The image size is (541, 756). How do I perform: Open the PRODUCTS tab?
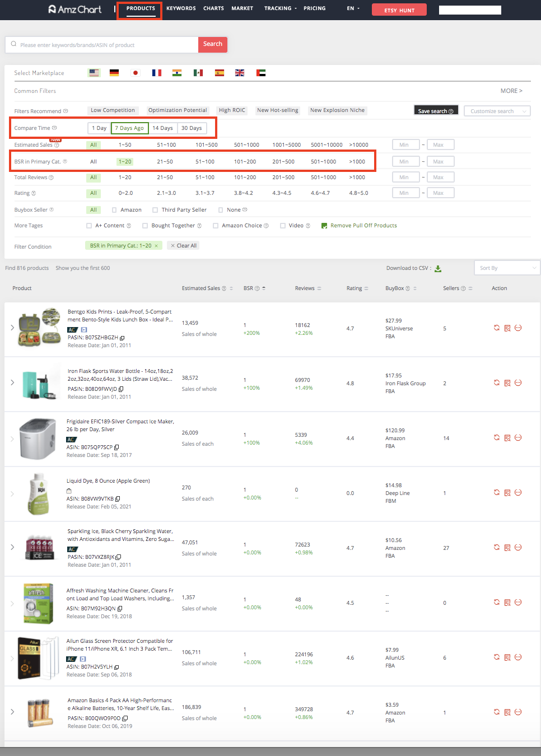click(141, 8)
